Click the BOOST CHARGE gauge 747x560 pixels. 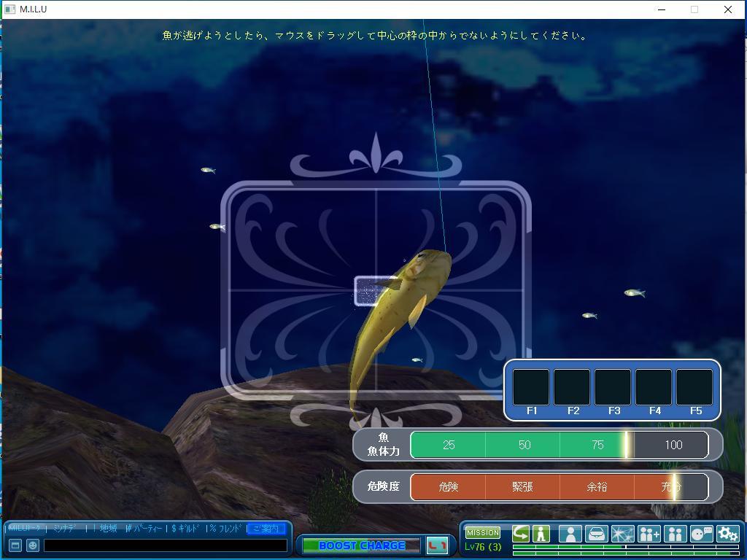point(361,545)
